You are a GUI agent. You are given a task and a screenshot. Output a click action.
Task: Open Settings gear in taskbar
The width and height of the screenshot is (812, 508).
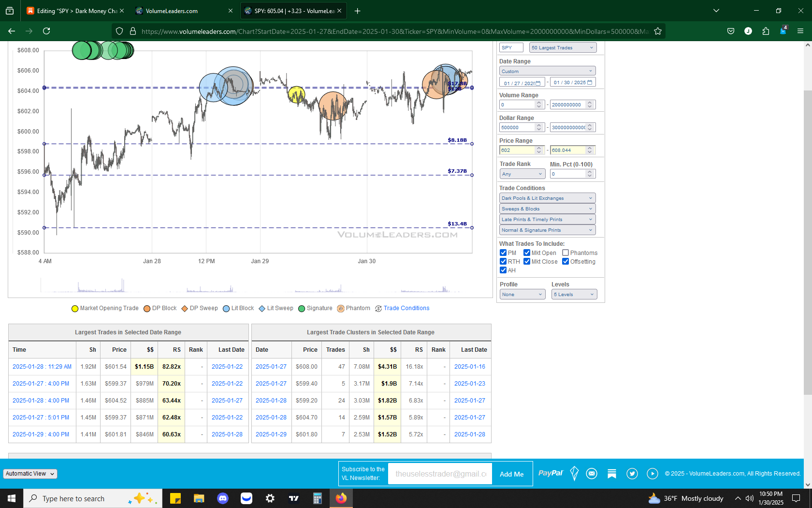270,498
